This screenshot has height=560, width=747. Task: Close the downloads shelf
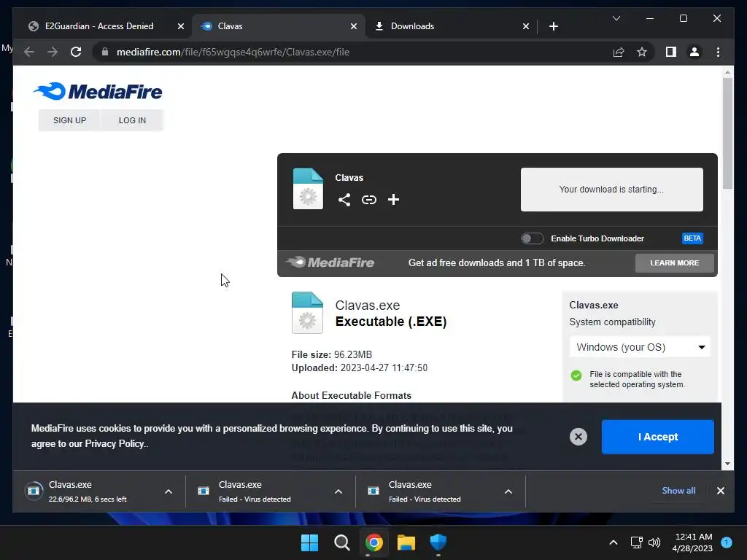pos(720,491)
